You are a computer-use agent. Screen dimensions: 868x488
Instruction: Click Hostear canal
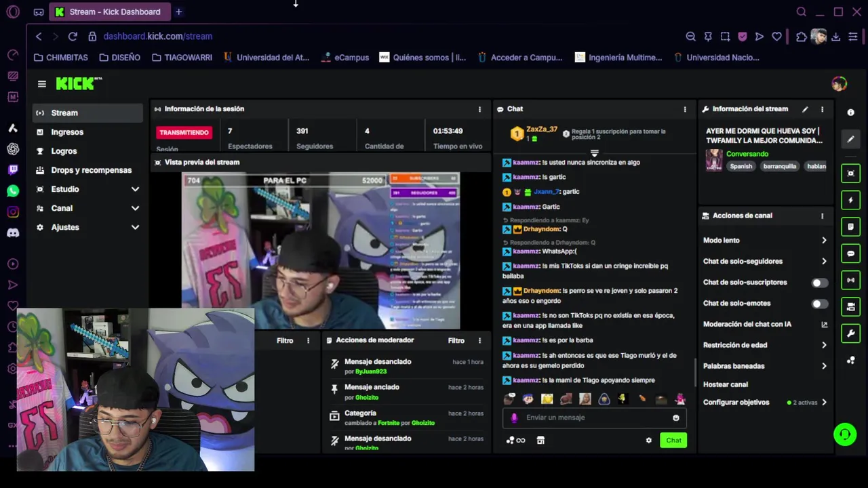726,385
